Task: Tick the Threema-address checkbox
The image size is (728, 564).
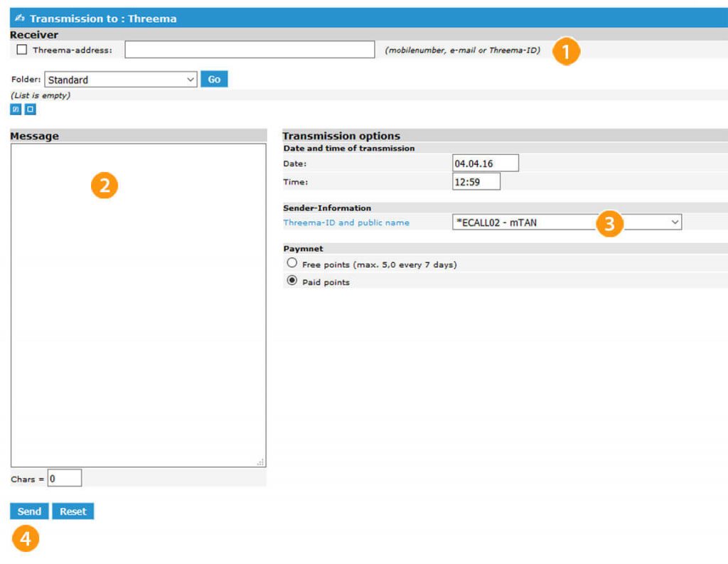Action: 22,49
